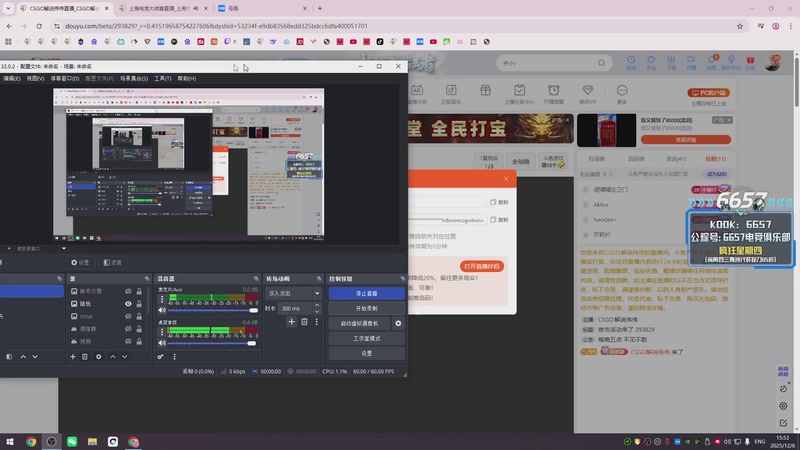Open 工具(T) menu in OBS
Image resolution: width=800 pixels, height=450 pixels.
[x=163, y=79]
